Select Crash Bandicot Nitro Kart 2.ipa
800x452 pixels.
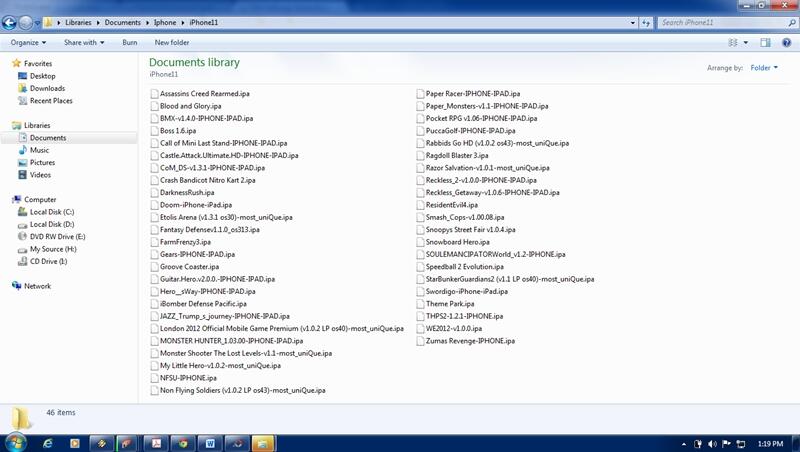pos(203,180)
